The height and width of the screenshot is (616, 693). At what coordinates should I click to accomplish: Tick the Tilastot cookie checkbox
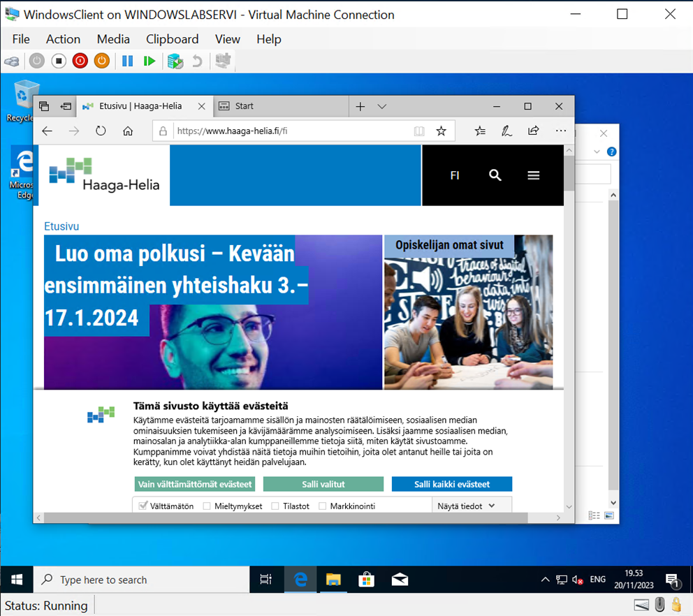coord(275,506)
